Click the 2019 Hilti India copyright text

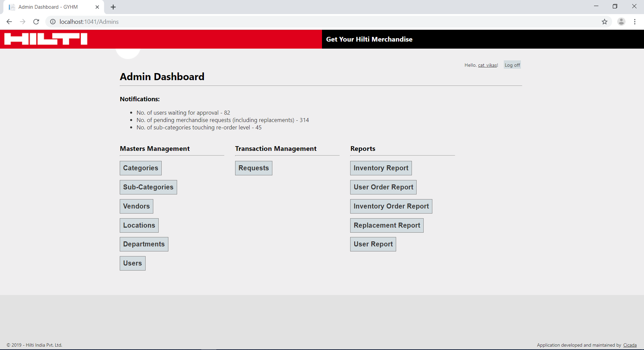(x=35, y=345)
